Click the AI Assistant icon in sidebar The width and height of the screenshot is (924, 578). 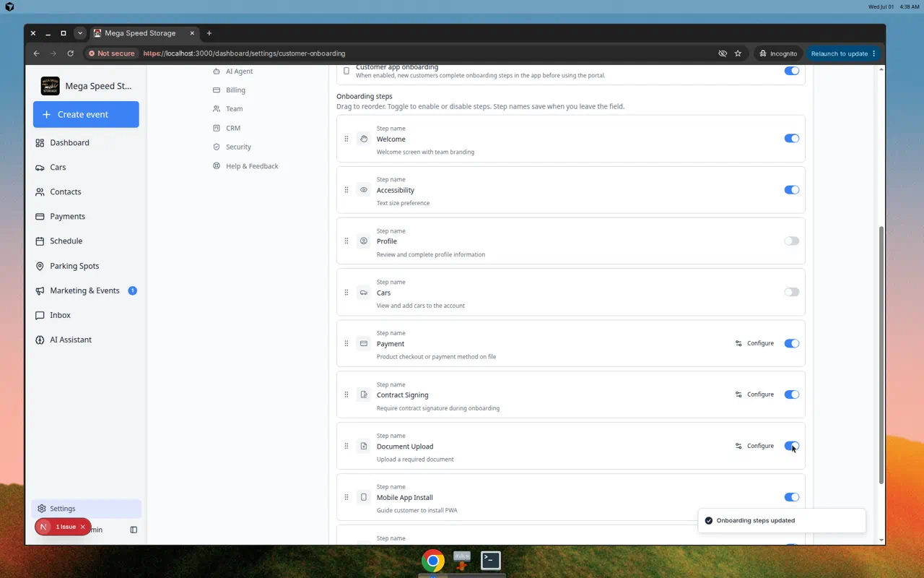pos(40,340)
